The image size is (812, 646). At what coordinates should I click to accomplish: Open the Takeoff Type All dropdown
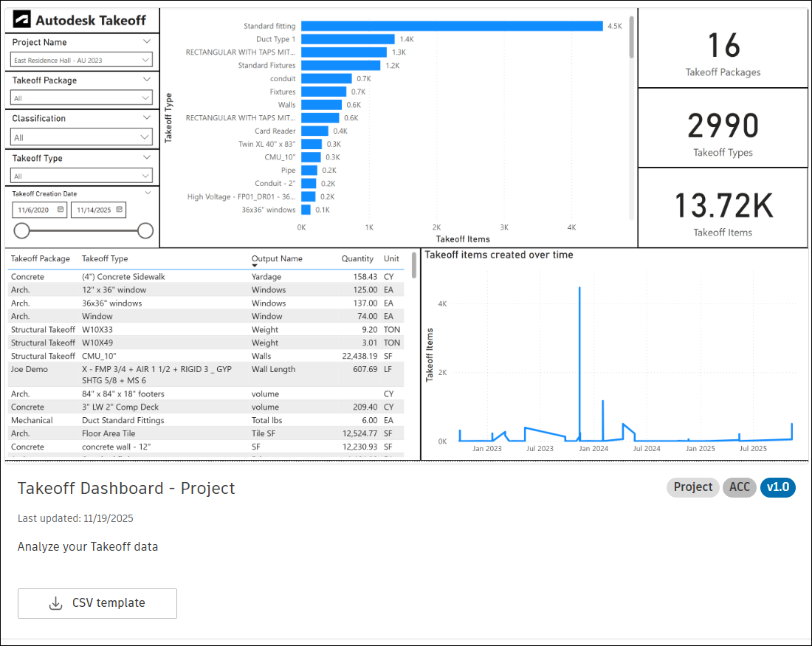coord(81,176)
